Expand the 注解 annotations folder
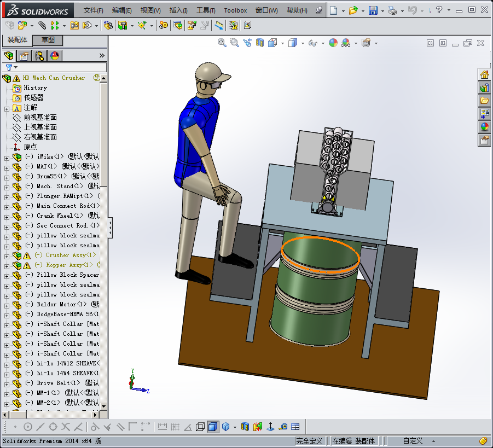The width and height of the screenshot is (493, 448). (x=7, y=108)
